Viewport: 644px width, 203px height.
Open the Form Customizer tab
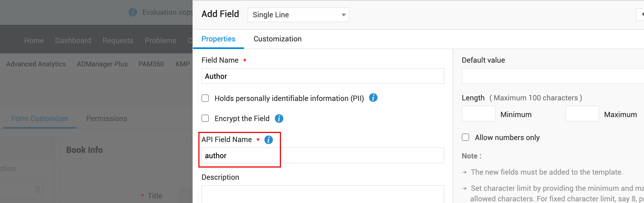coord(40,119)
